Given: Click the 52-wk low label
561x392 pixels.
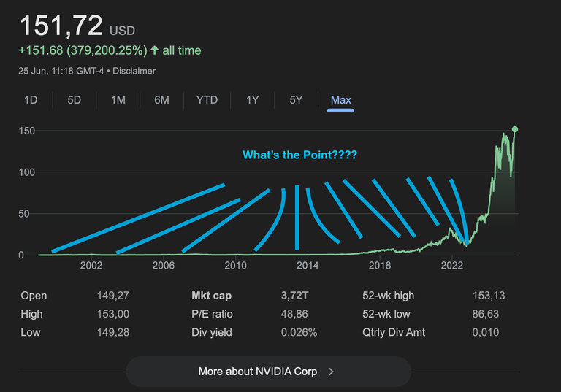Looking at the screenshot, I should (386, 314).
